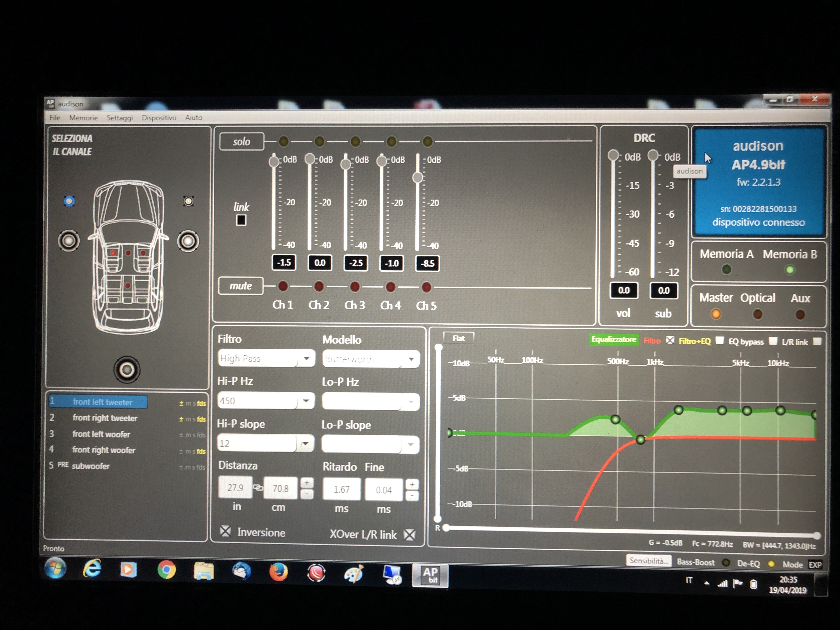Select the front right woofer speaker icon
840x630 pixels.
click(188, 241)
